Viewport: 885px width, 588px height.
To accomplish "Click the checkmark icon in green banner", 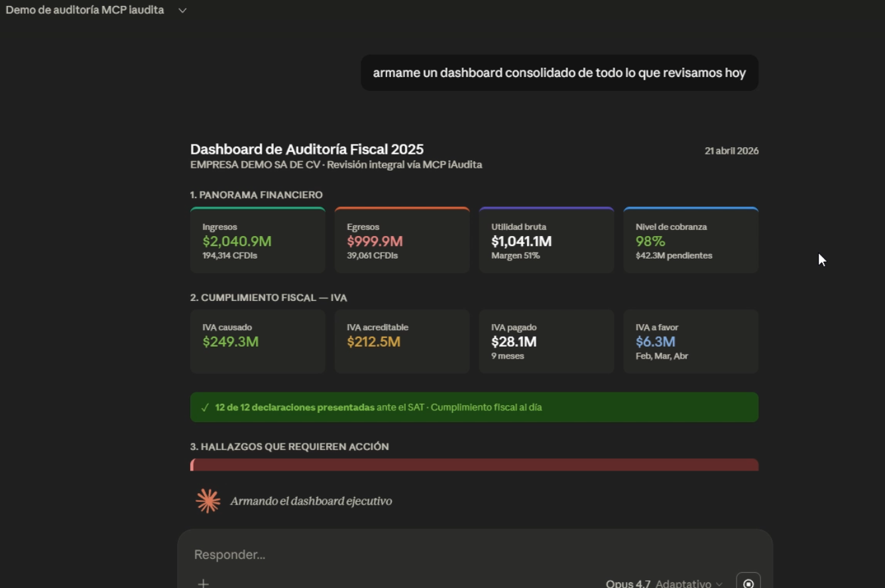I will pyautogui.click(x=205, y=408).
